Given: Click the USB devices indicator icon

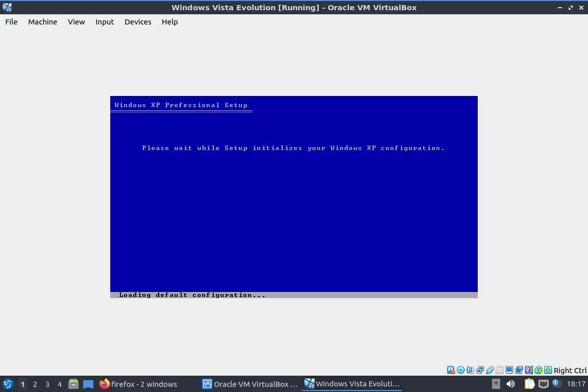Looking at the screenshot, I should click(x=490, y=370).
